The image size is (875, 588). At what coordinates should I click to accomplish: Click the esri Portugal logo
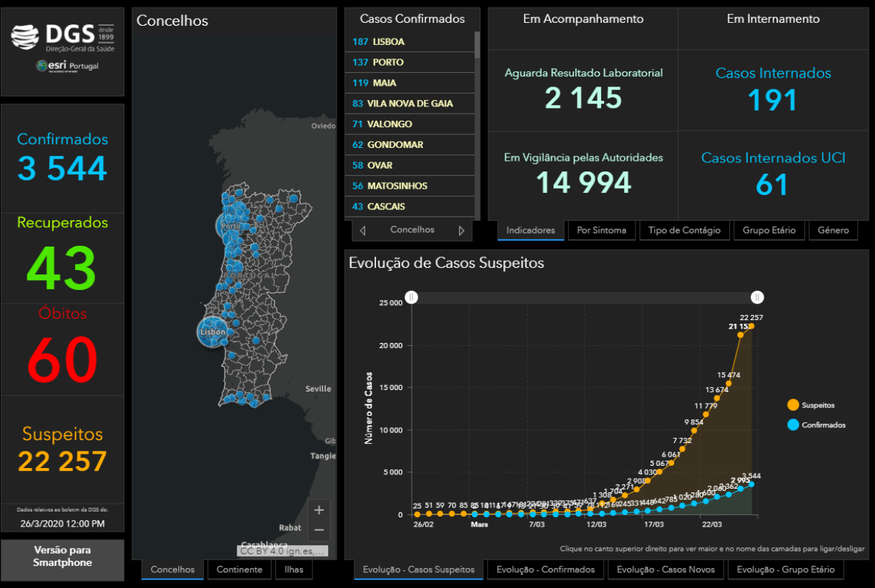click(x=68, y=66)
